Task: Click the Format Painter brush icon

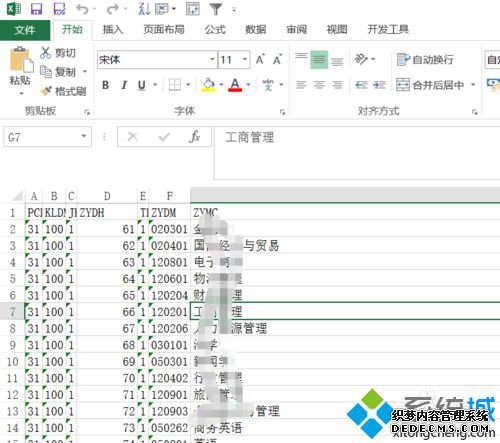Action: click(46, 91)
